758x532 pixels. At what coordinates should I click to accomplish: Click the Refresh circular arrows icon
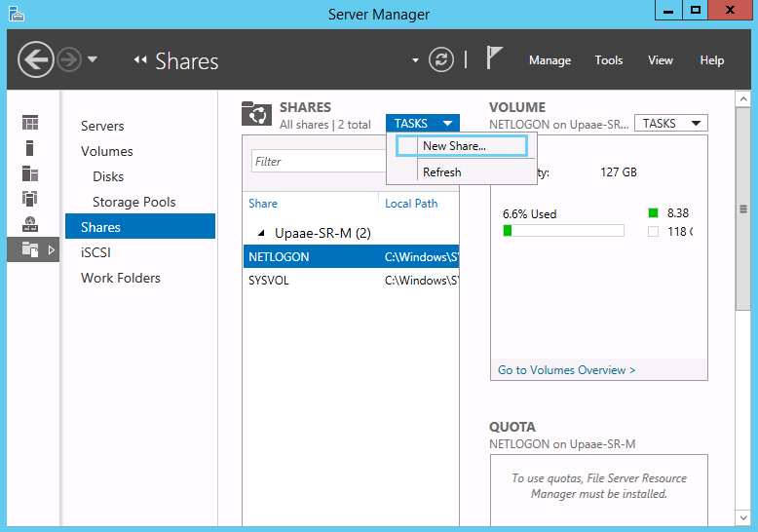[x=441, y=60]
